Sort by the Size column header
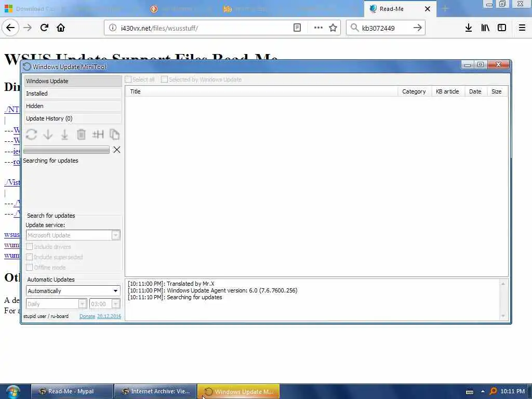The width and height of the screenshot is (532, 399). point(496,91)
